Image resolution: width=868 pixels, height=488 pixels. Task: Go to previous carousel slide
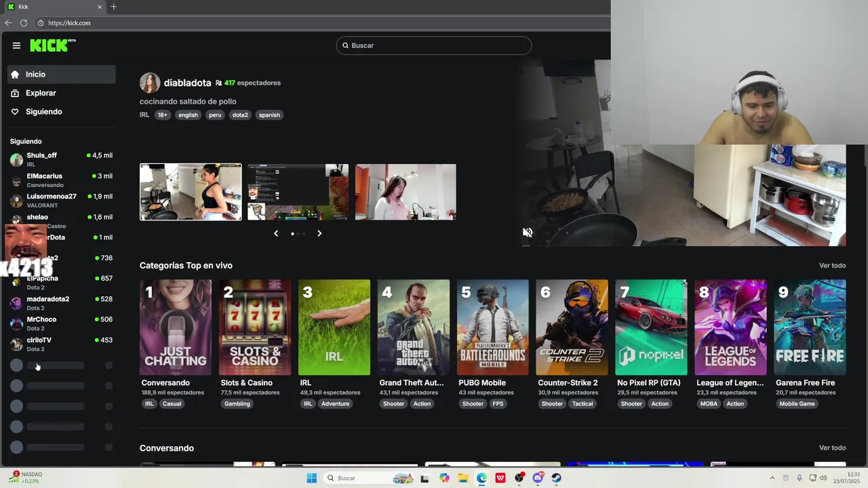tap(276, 233)
